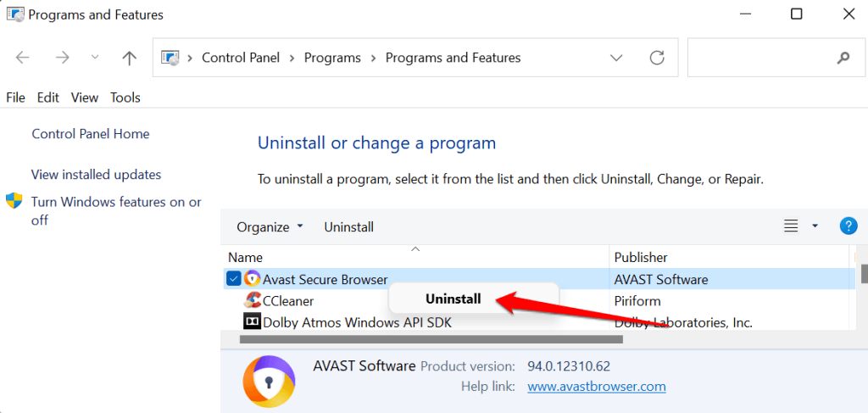The image size is (868, 413).
Task: Click the View installed updates link
Action: tap(96, 175)
